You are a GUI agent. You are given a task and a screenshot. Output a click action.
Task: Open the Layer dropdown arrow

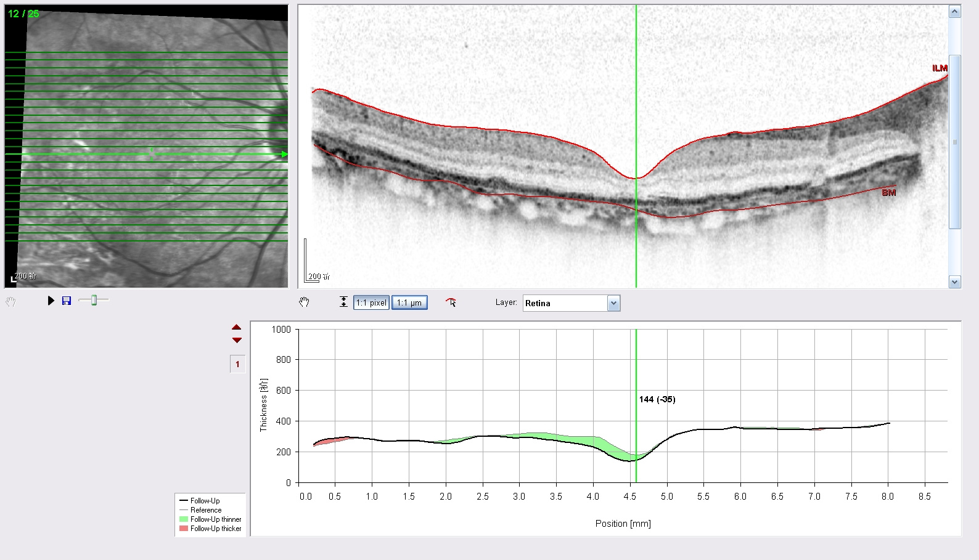click(x=613, y=303)
